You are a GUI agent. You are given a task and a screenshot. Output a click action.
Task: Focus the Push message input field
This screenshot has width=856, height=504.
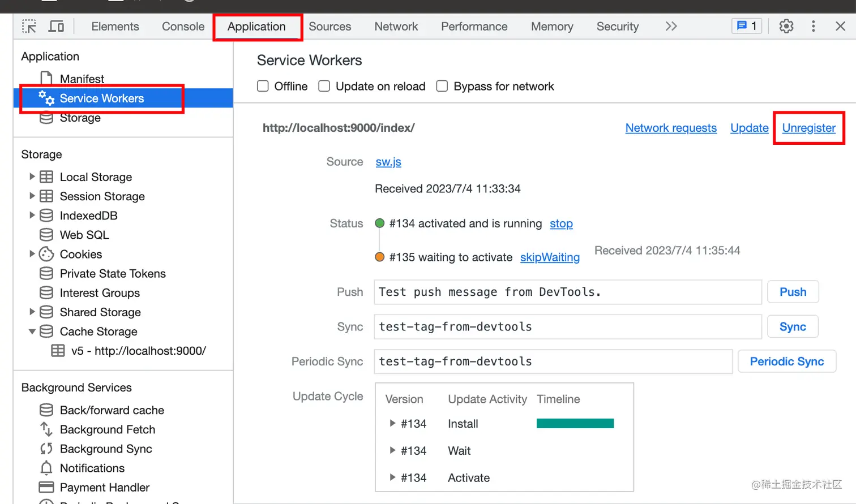click(568, 292)
